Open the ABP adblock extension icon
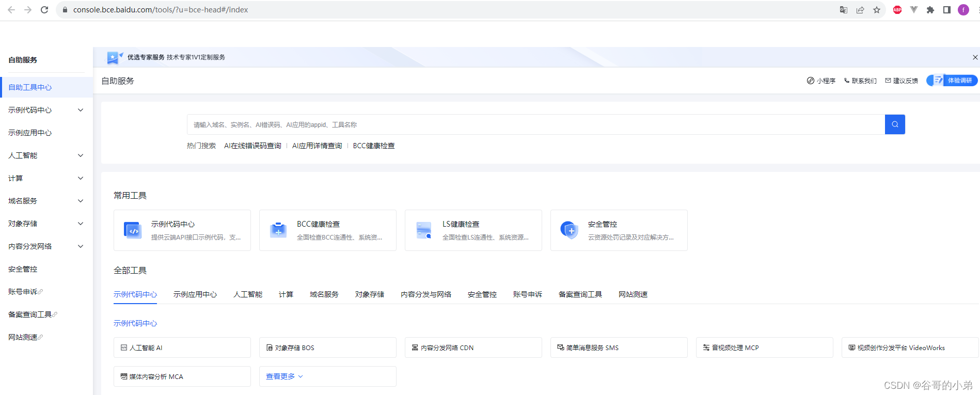980x395 pixels. pyautogui.click(x=897, y=10)
